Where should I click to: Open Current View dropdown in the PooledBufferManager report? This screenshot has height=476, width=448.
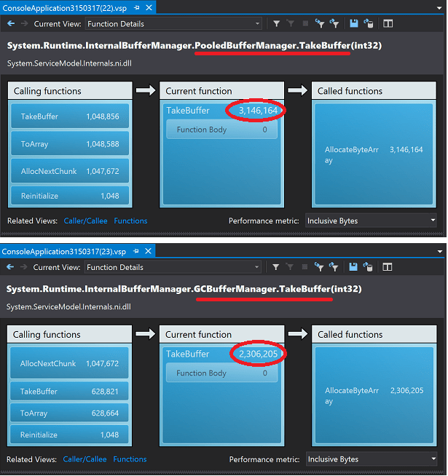click(173, 23)
